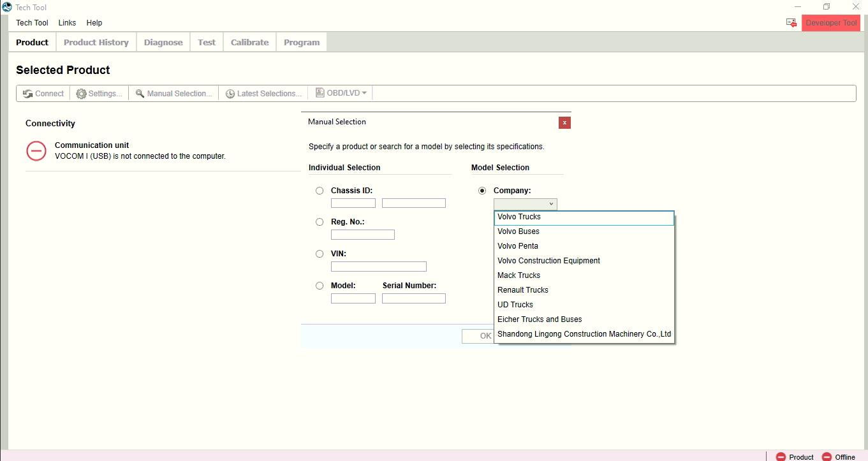Close the Manual Selection panel

point(564,122)
